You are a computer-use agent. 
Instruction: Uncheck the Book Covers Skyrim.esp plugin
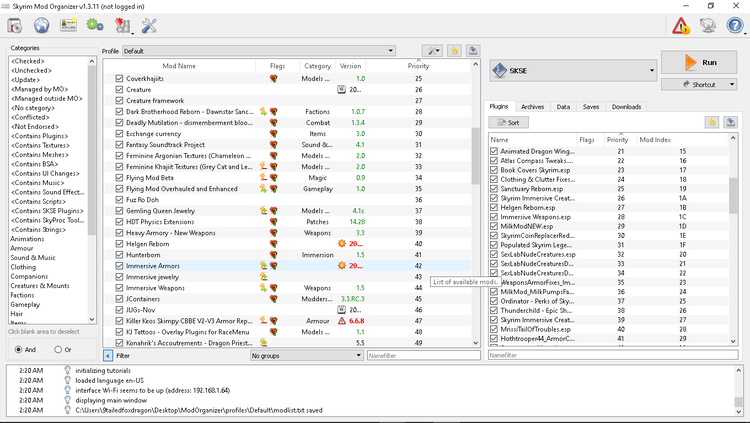pos(494,170)
